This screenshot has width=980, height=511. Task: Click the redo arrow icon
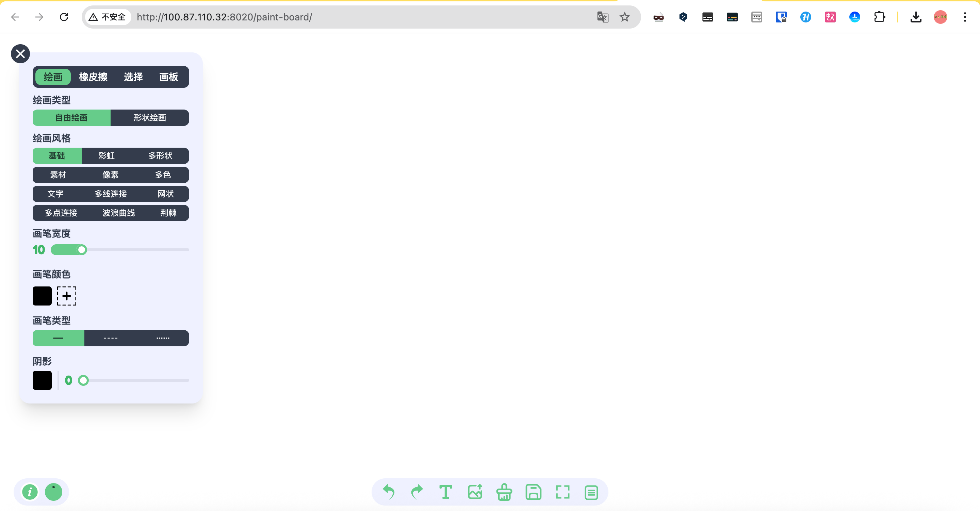click(417, 492)
